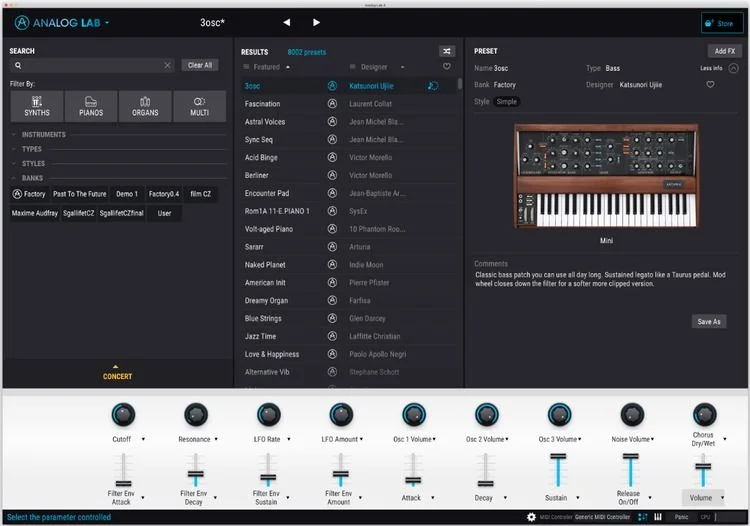The image size is (750, 526).
Task: Clear the search field with the X icon
Action: point(167,66)
